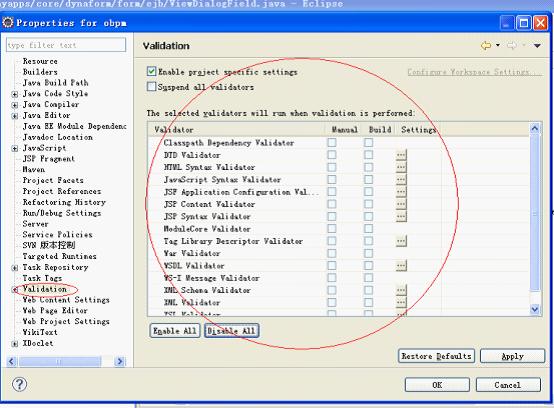This screenshot has height=408, width=554.
Task: Expand the Task Repository tree node
Action: coord(14,268)
